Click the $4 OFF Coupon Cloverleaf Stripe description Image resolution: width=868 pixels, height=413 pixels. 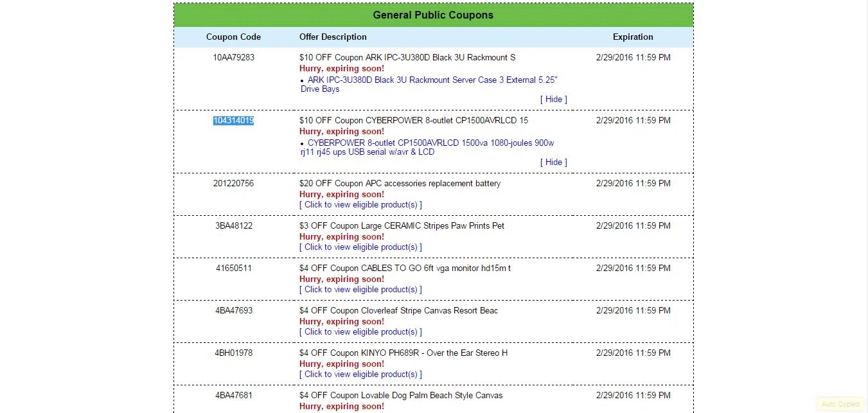tap(398, 310)
